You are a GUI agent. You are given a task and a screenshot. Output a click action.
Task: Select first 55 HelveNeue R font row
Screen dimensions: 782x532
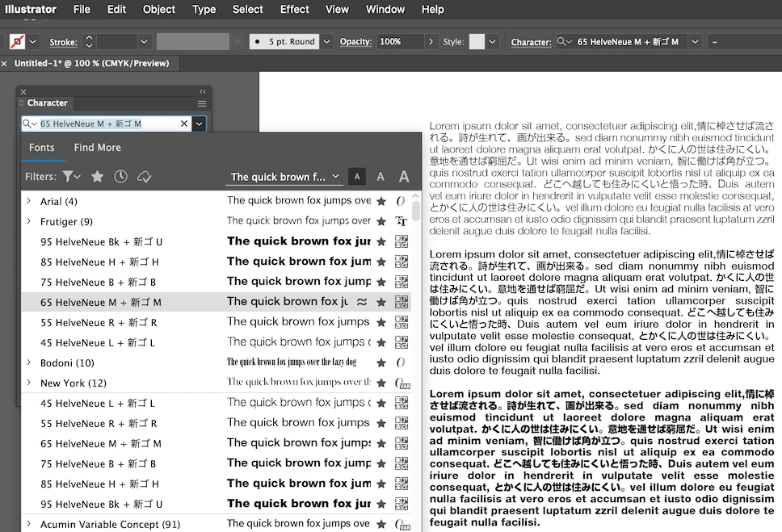point(216,323)
